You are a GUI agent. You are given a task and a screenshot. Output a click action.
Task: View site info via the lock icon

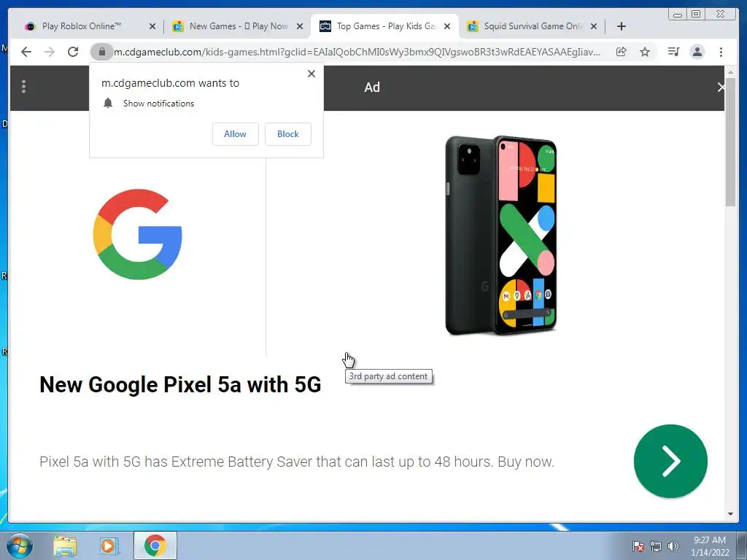tap(102, 52)
